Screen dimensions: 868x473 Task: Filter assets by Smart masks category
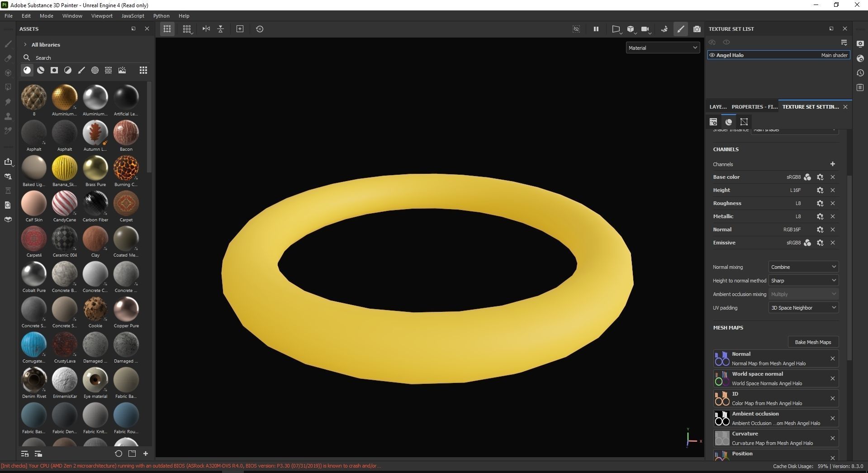54,70
